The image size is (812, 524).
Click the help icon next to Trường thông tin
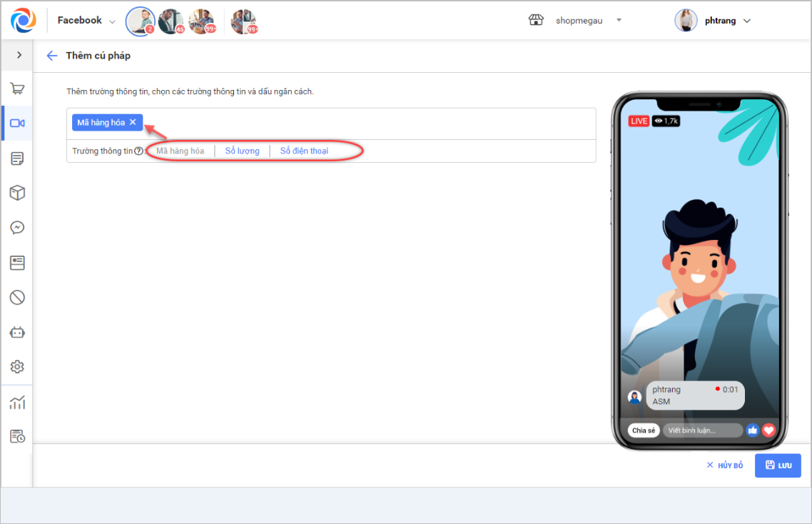point(138,151)
